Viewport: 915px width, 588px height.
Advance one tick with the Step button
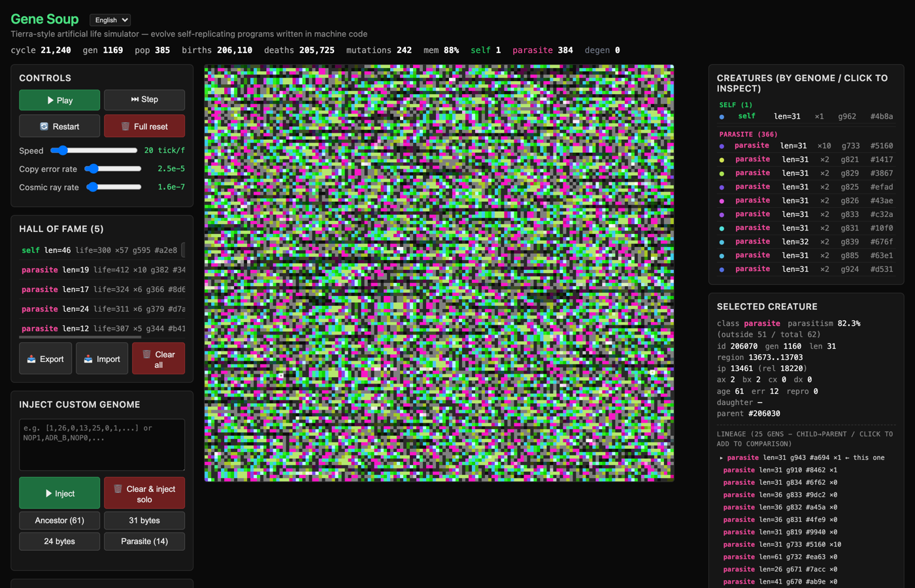[x=144, y=100]
